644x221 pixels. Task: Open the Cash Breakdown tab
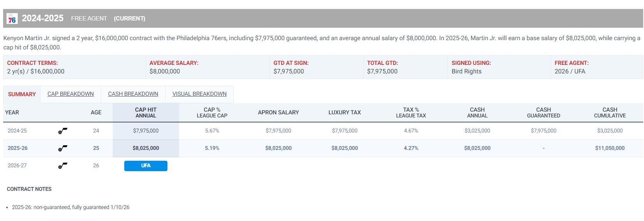pos(133,94)
